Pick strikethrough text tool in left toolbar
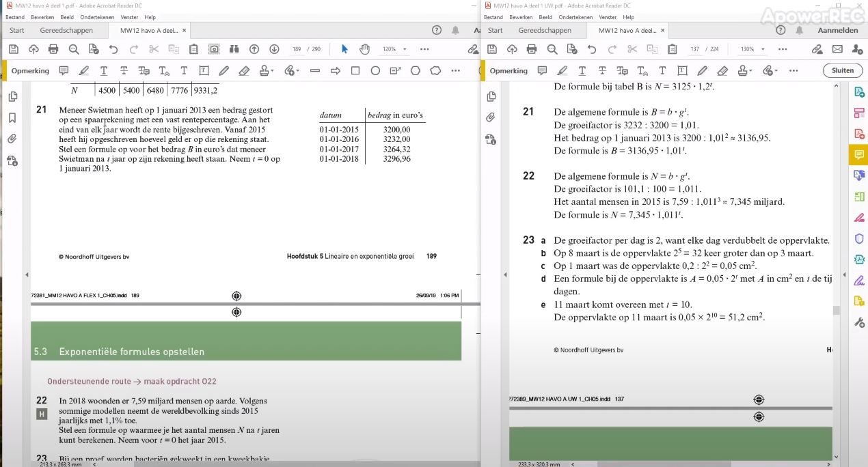Image resolution: width=868 pixels, height=467 pixels. click(124, 70)
